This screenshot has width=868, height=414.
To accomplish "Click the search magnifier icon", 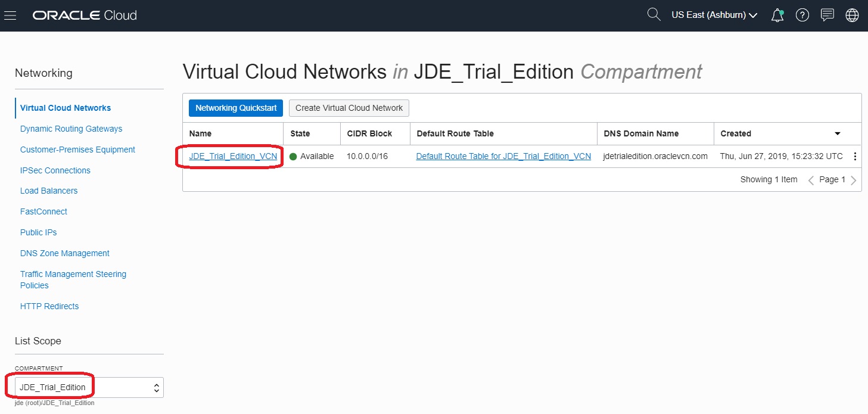I will 653,14.
